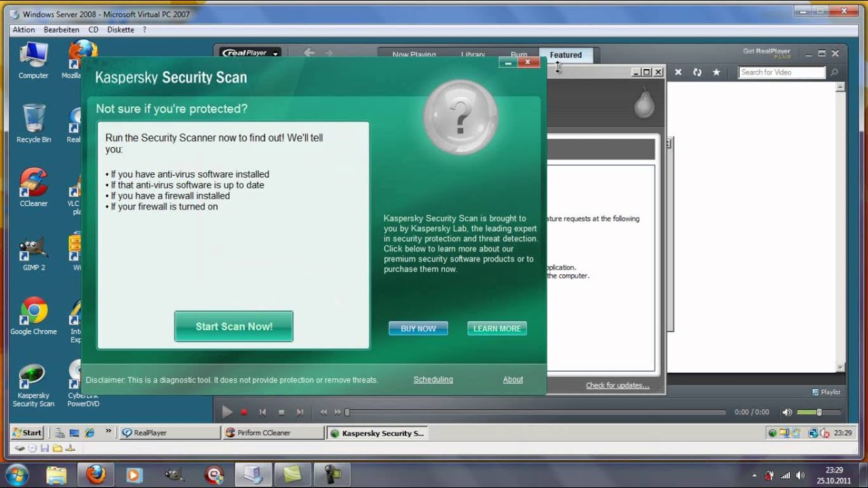Open the GIMP 2 desktop shortcut
The width and height of the screenshot is (868, 488).
pyautogui.click(x=33, y=251)
